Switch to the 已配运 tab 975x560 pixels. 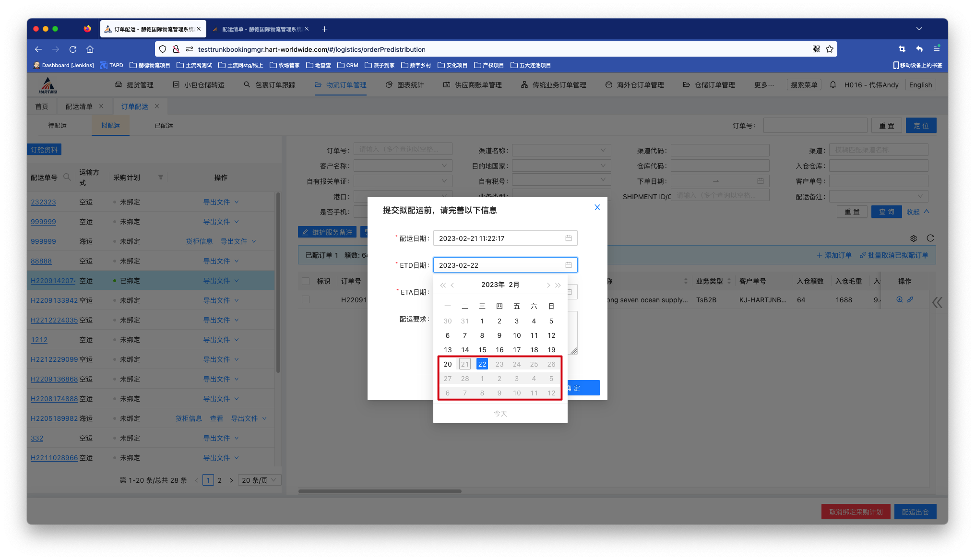point(164,126)
